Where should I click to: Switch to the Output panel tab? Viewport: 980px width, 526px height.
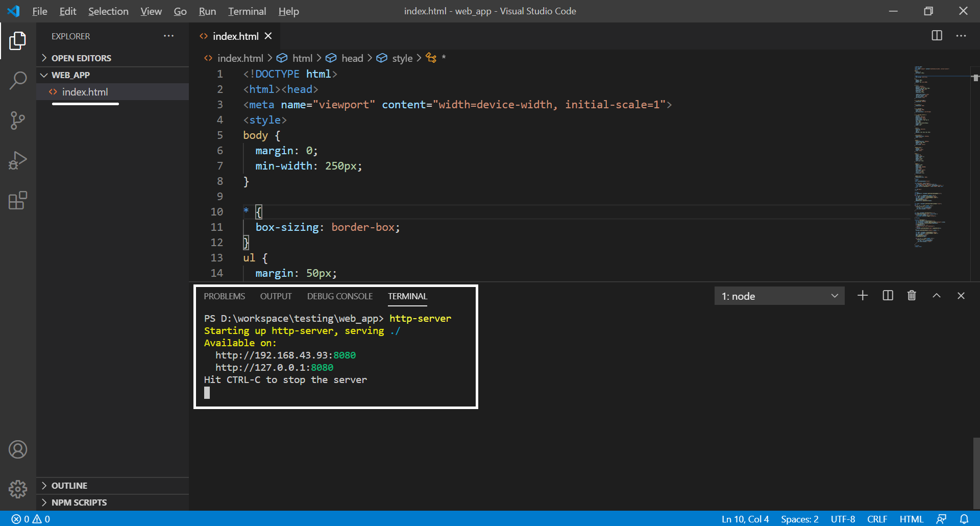pos(276,296)
